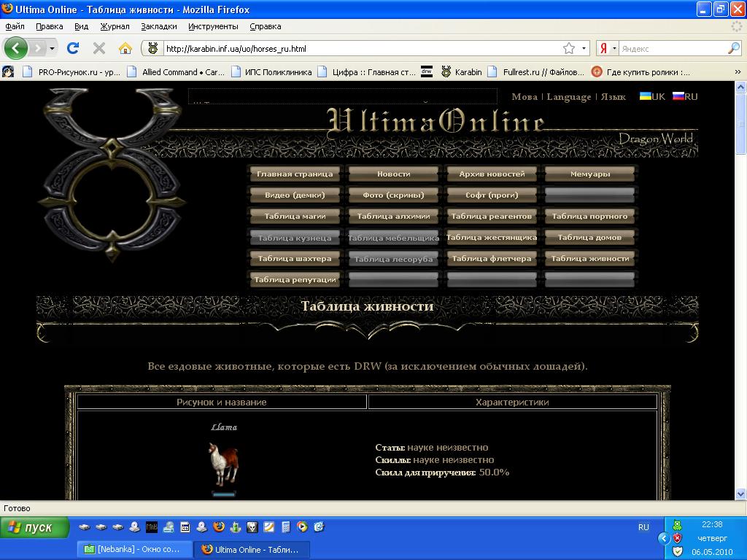Click the white shield with checkmark tray icon
The width and height of the screenshot is (747, 560).
[678, 551]
